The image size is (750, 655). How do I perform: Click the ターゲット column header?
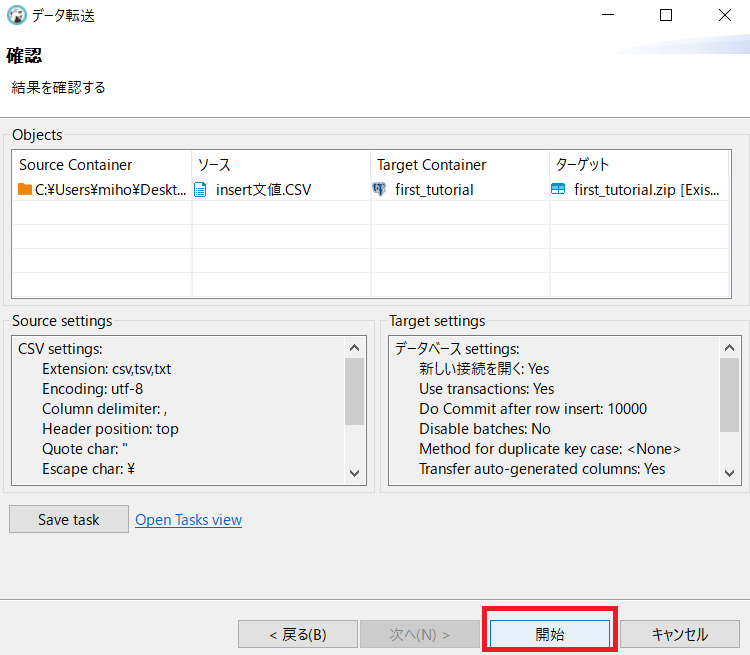(639, 165)
